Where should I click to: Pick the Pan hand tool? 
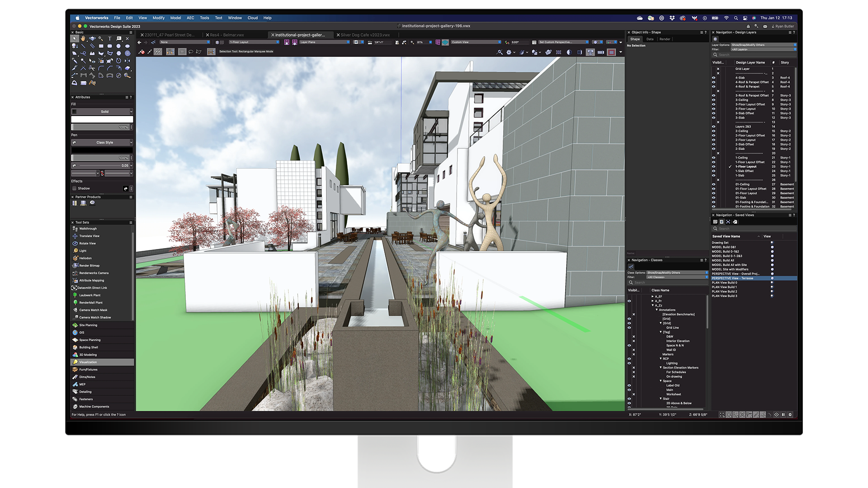tap(83, 38)
